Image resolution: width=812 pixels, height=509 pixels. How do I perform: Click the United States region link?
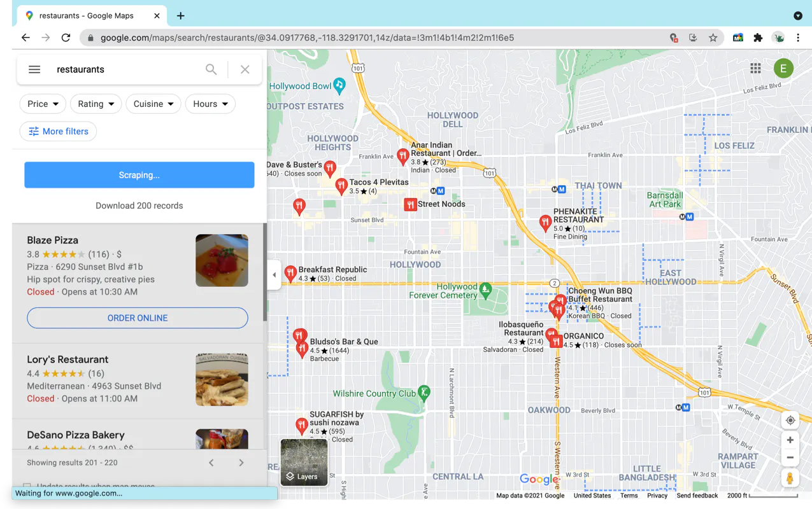click(x=592, y=496)
